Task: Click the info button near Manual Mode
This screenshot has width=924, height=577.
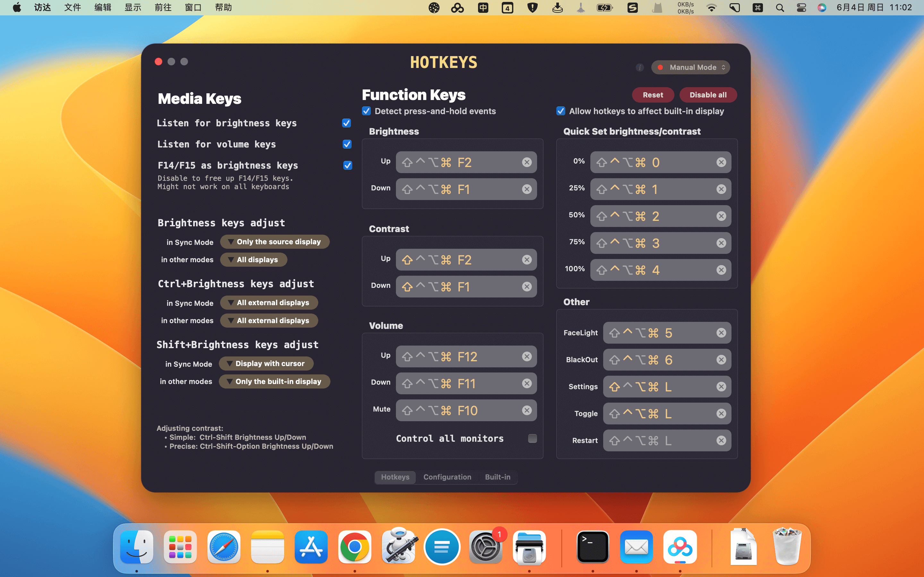Action: [x=641, y=67]
